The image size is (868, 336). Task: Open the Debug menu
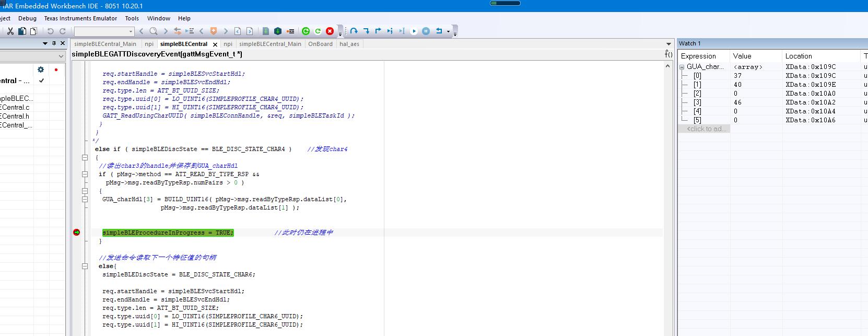point(27,18)
